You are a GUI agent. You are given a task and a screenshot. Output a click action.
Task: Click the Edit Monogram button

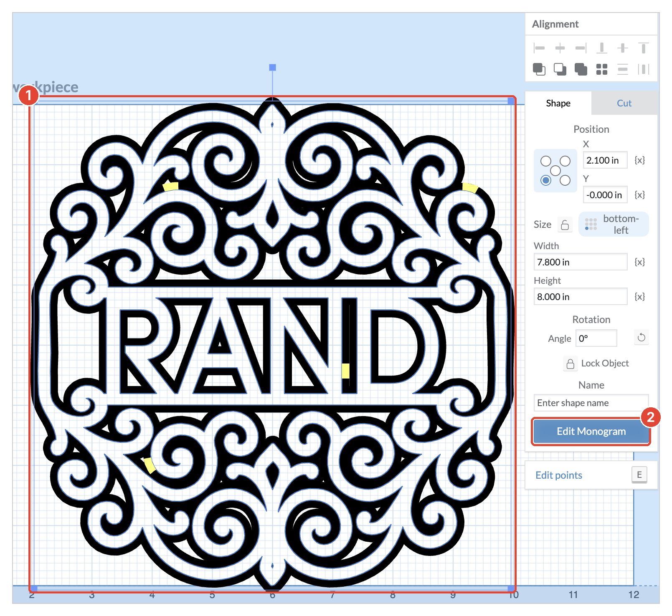pyautogui.click(x=591, y=431)
